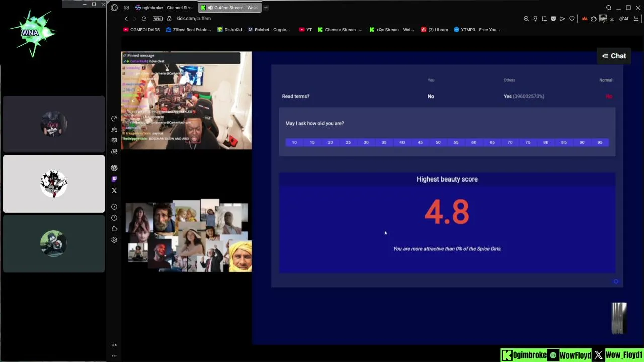Take a snapshot with toolbar icon
Screen dimensions: 644x362
(544, 19)
